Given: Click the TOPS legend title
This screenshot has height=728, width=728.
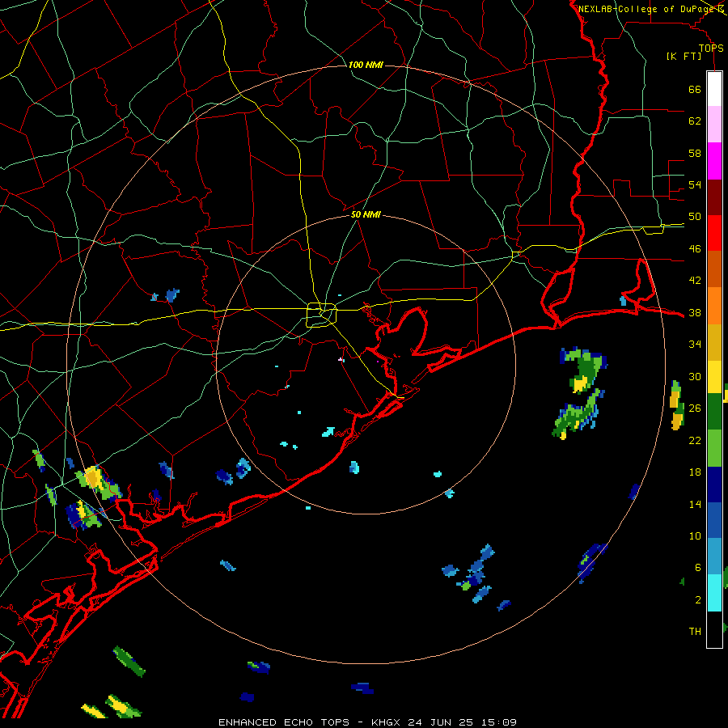Looking at the screenshot, I should click(711, 48).
